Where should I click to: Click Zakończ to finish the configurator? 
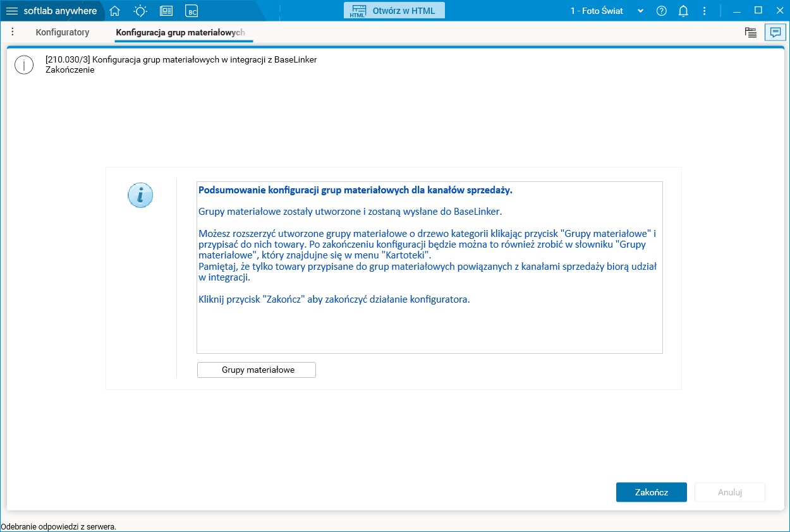[651, 492]
